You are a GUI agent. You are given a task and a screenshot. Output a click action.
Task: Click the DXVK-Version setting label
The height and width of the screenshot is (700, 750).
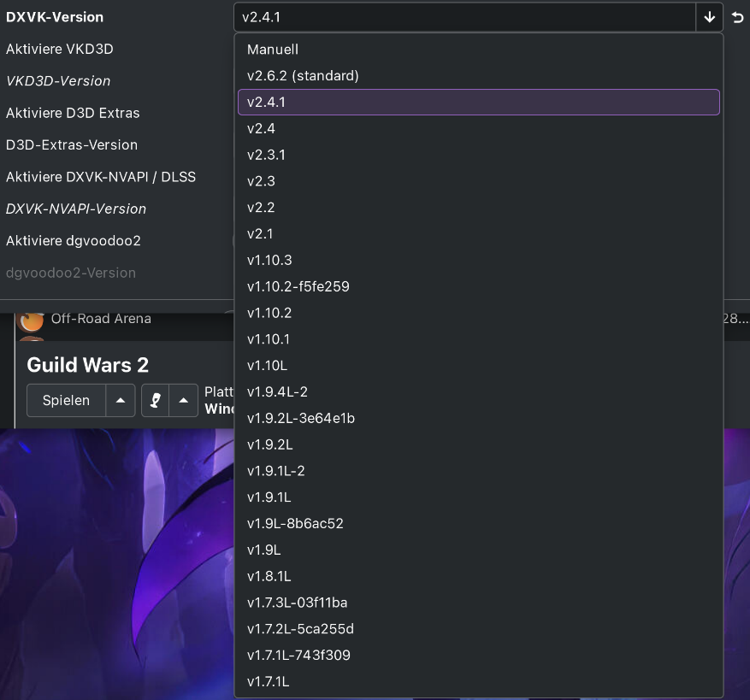tap(55, 17)
